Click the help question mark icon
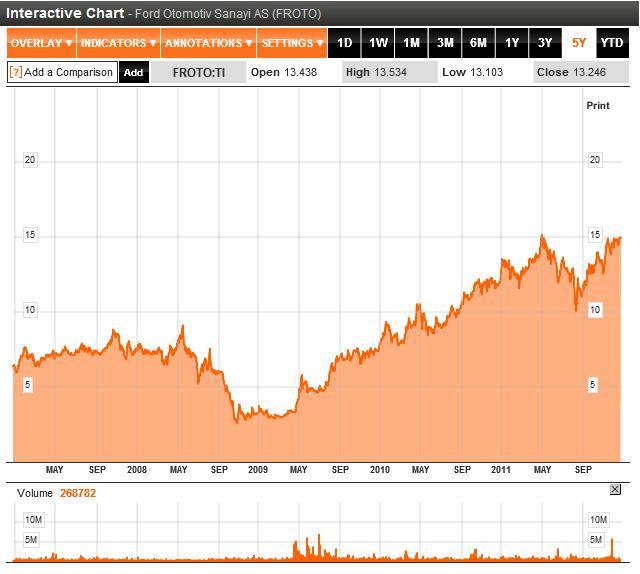Screen dimensions: 640x574 point(16,72)
